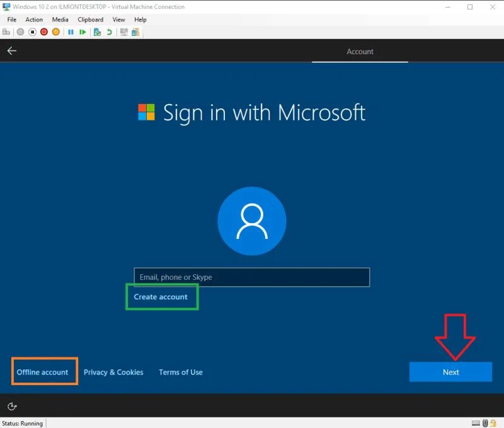
Task: Click the blue Next button
Action: click(450, 372)
